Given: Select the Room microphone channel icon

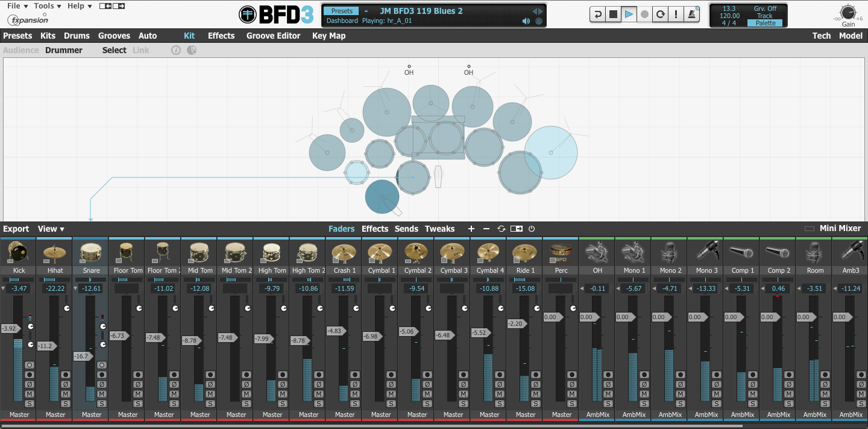Looking at the screenshot, I should coord(814,252).
